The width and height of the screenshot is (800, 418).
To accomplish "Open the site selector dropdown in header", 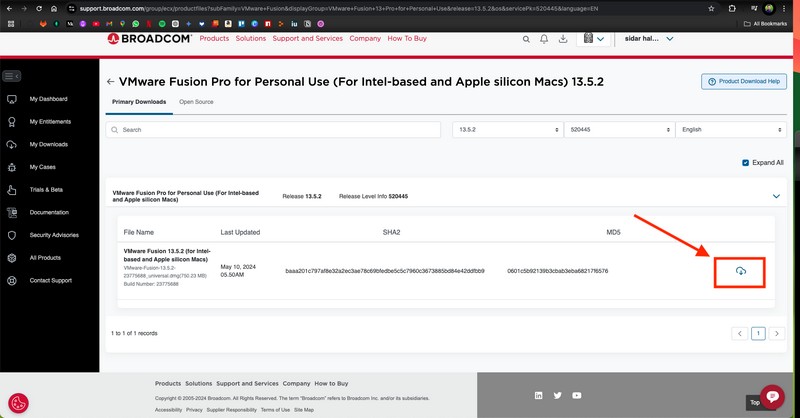I will point(594,39).
